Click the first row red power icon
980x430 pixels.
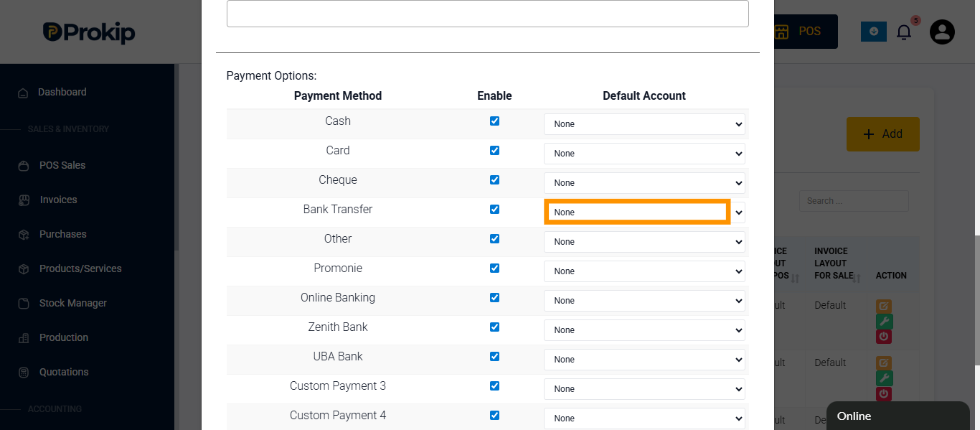884,336
